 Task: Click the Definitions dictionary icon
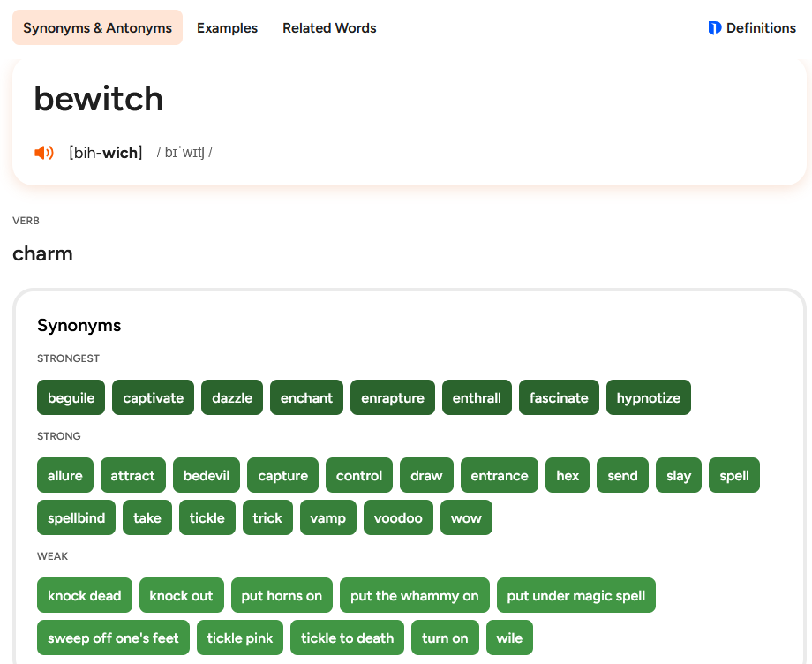[x=715, y=28]
